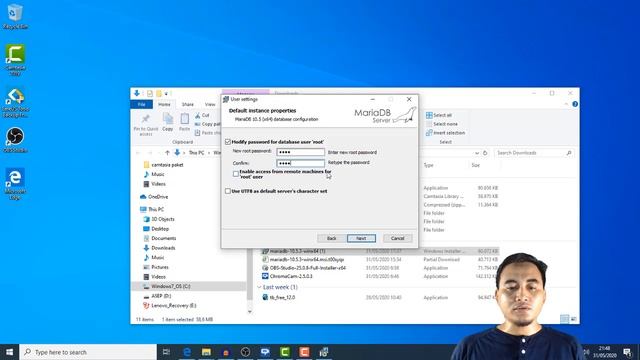Launch Edge from the taskbar
This screenshot has width=640, height=360.
187,352
